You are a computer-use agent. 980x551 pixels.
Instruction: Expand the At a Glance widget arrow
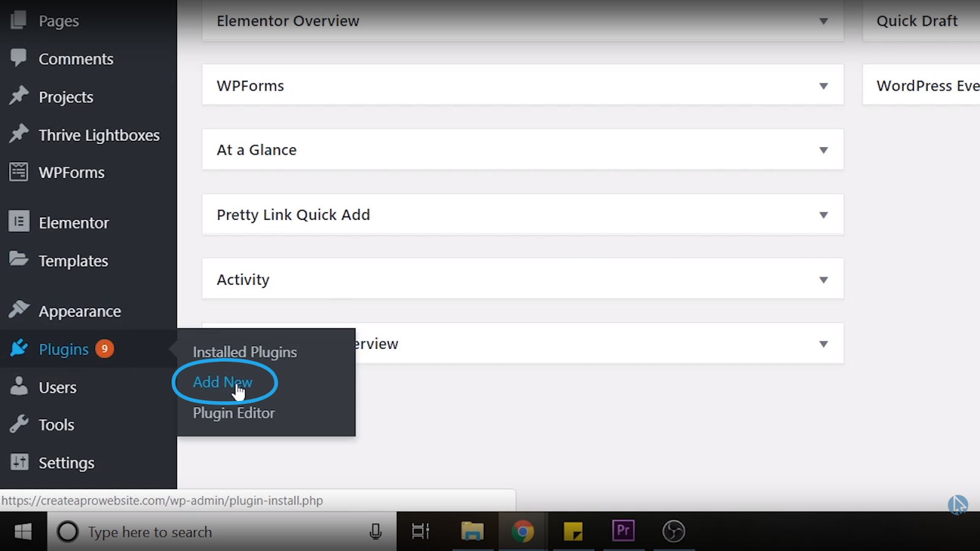click(824, 151)
